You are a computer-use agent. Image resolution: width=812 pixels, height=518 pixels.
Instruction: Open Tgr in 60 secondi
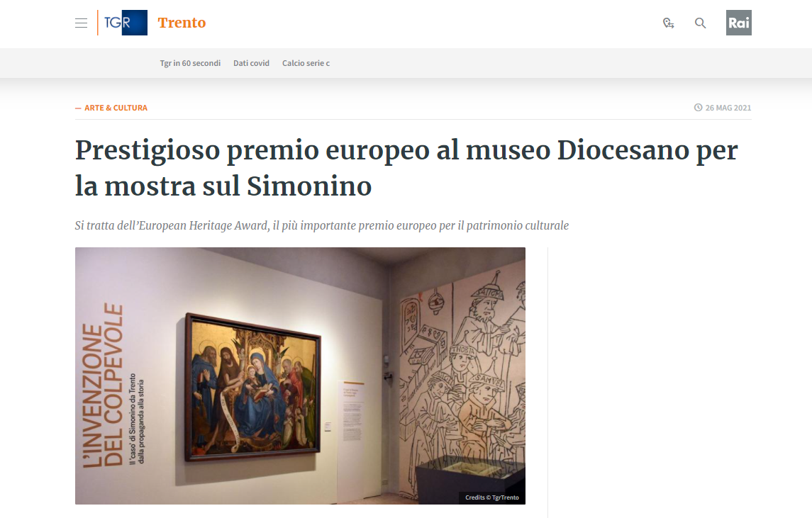coord(190,63)
